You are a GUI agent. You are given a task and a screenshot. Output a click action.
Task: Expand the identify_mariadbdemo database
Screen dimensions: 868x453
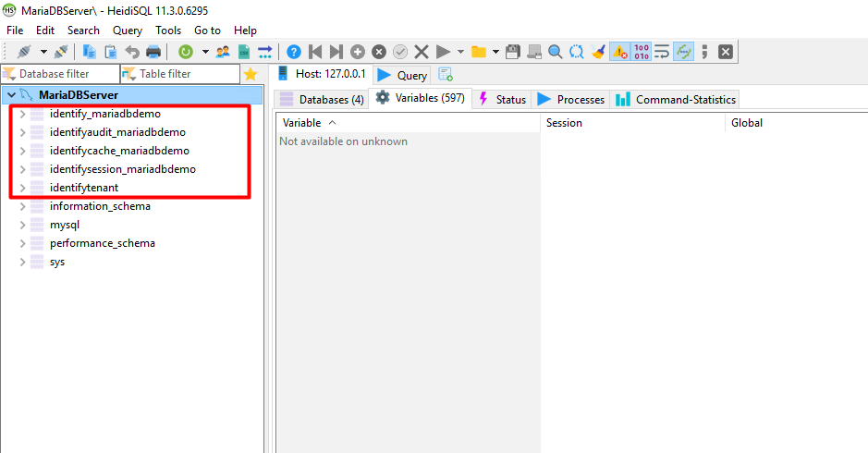[x=23, y=114]
